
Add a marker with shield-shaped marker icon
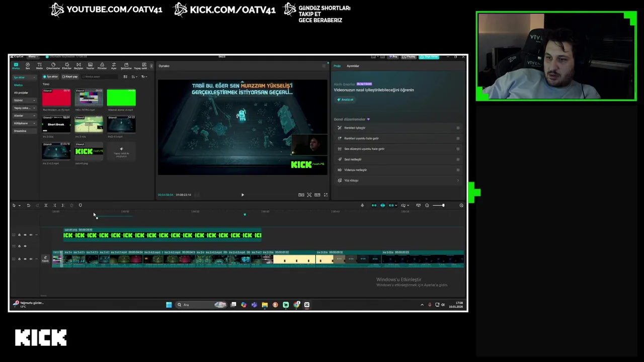(x=80, y=205)
